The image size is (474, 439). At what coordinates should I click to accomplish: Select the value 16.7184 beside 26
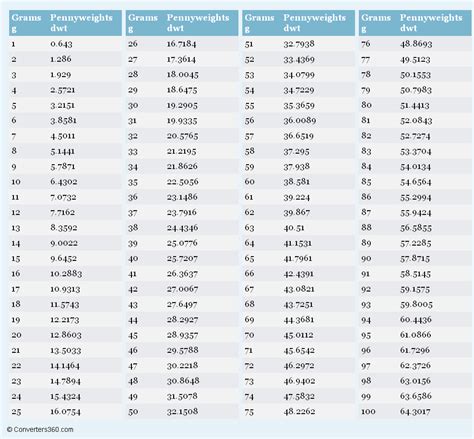[182, 44]
